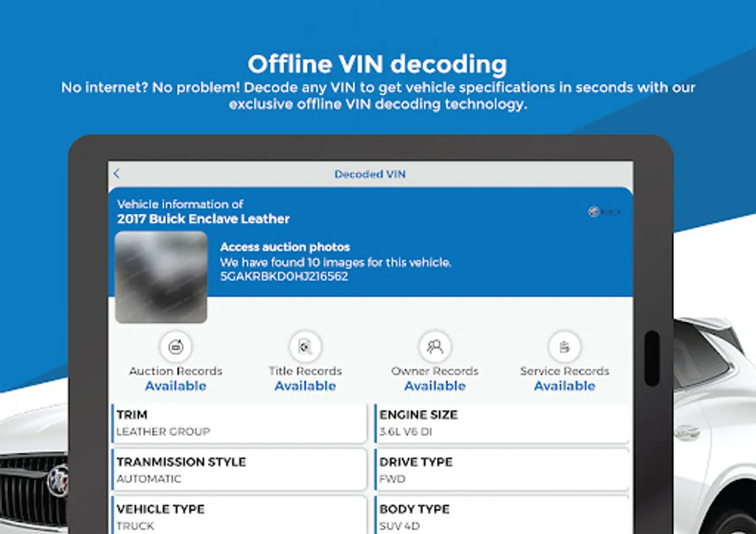Select the ENGINE SIZE 3.6L V6 DI card
This screenshot has width=756, height=534.
[x=502, y=423]
